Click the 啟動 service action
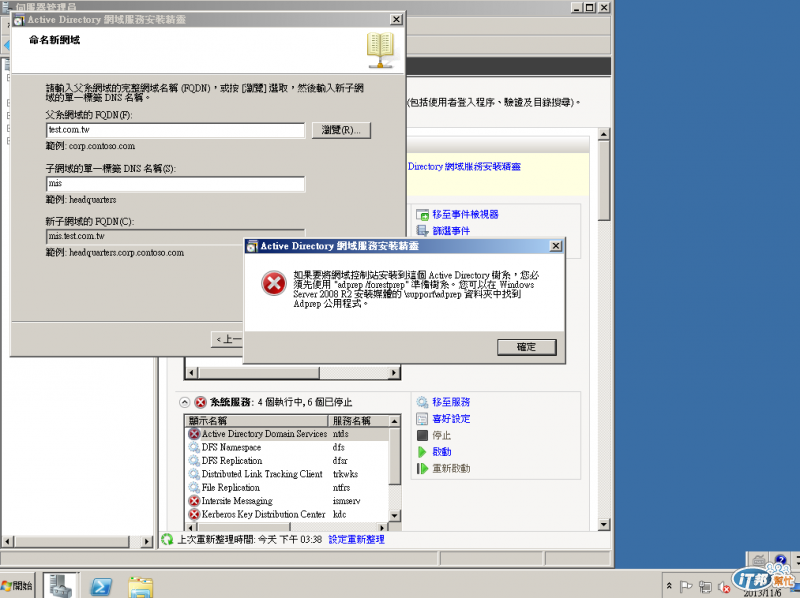The height and width of the screenshot is (598, 800). [442, 452]
